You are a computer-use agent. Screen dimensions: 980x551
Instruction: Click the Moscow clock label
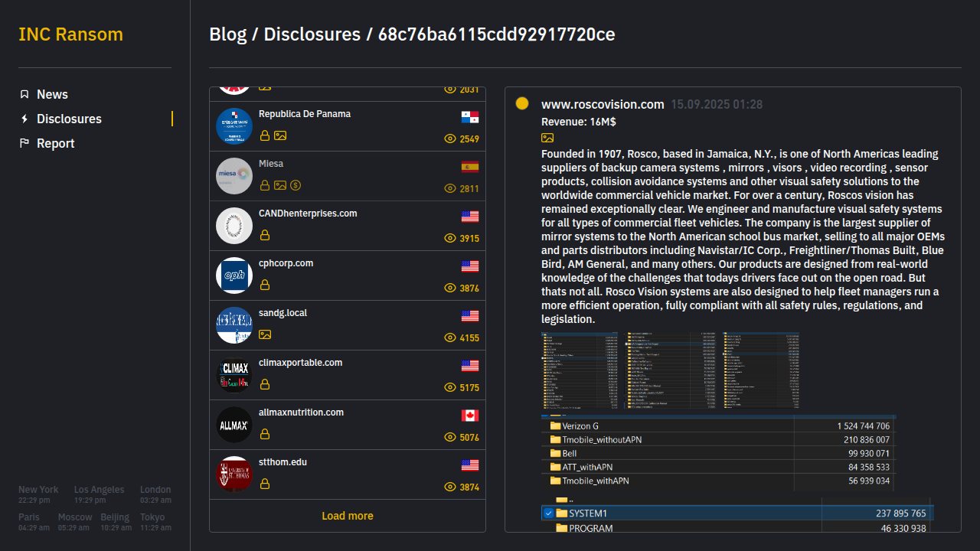(x=75, y=517)
